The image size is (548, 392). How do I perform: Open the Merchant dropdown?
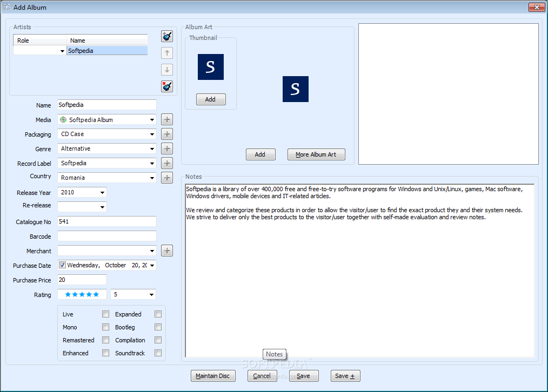152,251
